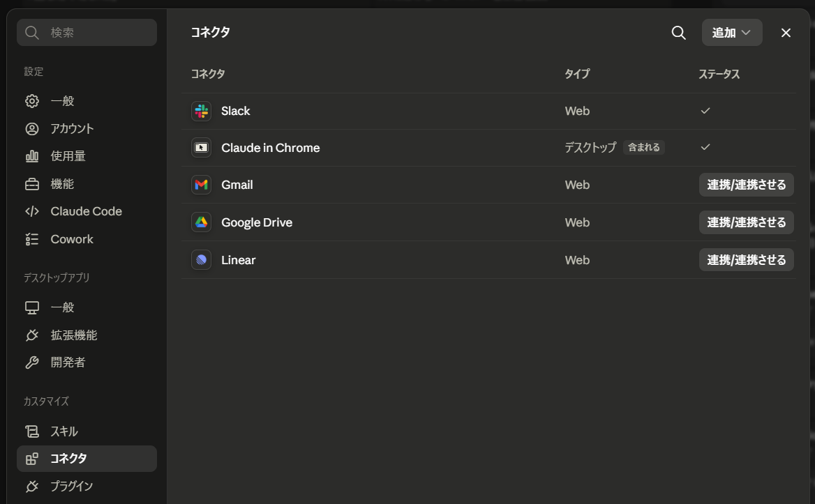Click the magnifier icon in the sidebar search box
The width and height of the screenshot is (815, 504).
point(32,33)
